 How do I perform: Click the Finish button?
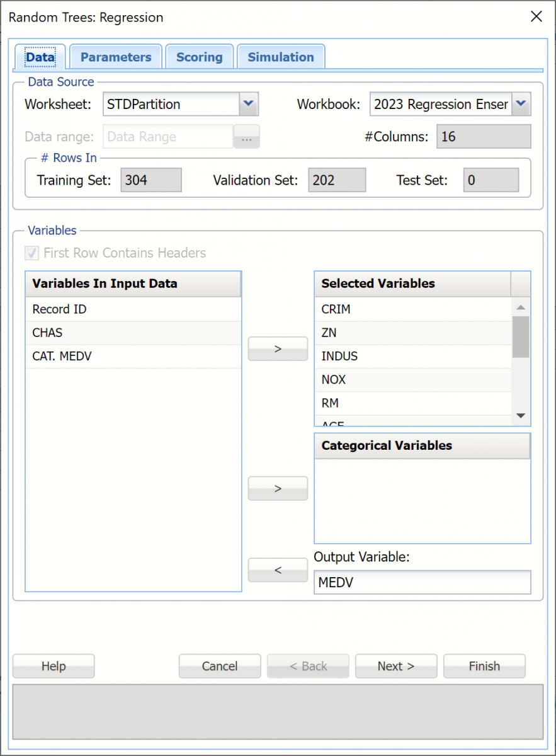click(484, 666)
